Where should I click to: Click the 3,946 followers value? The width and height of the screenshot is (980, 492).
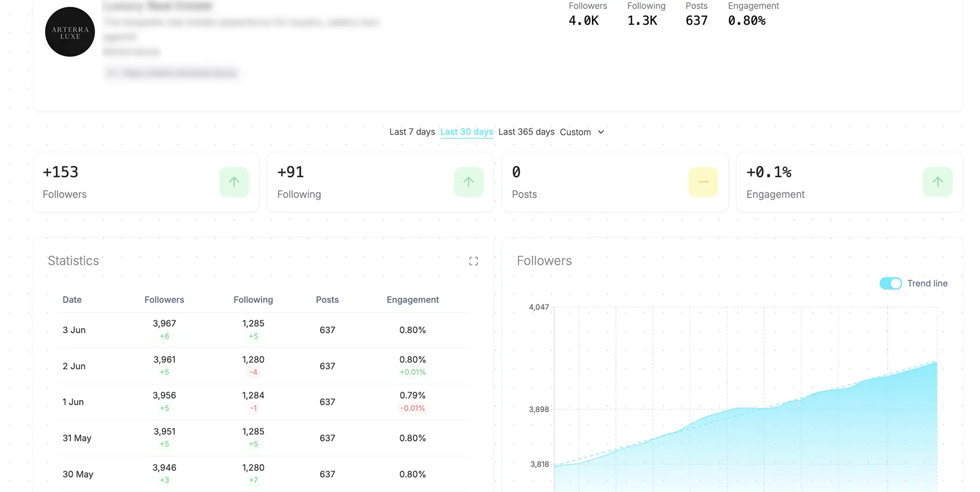pos(164,467)
